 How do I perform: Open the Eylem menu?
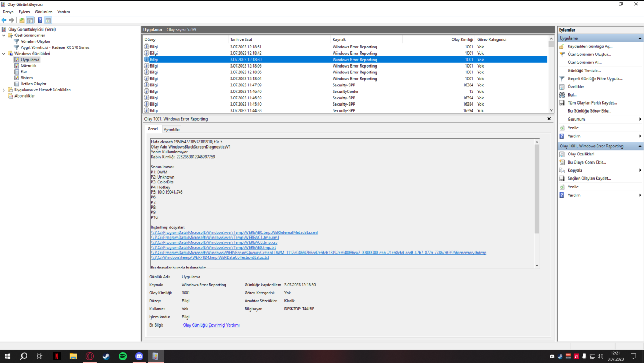(24, 12)
